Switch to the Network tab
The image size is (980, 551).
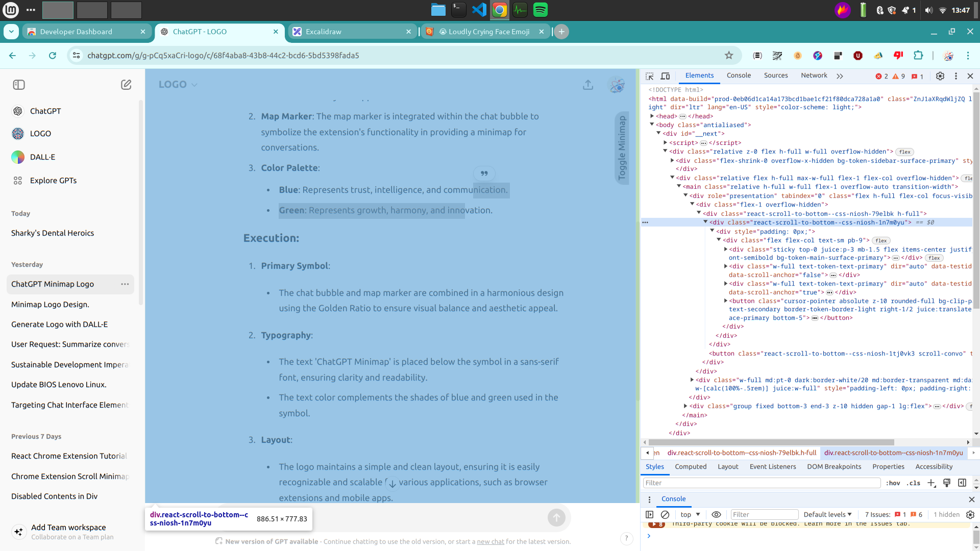(x=814, y=76)
